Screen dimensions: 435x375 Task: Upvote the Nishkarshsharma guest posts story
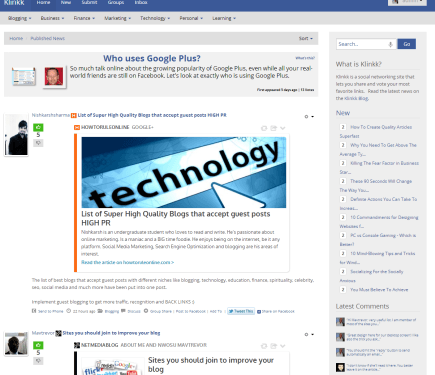pos(38,127)
